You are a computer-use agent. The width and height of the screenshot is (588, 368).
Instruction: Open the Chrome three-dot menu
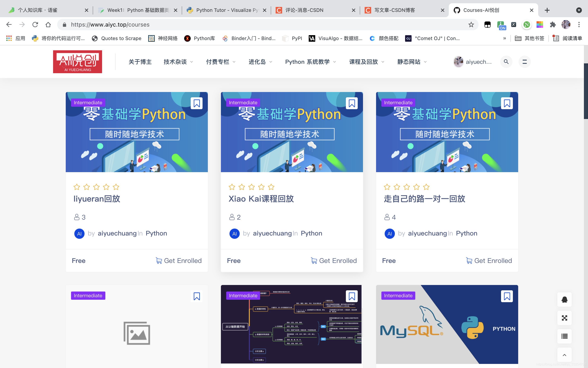[x=579, y=25]
